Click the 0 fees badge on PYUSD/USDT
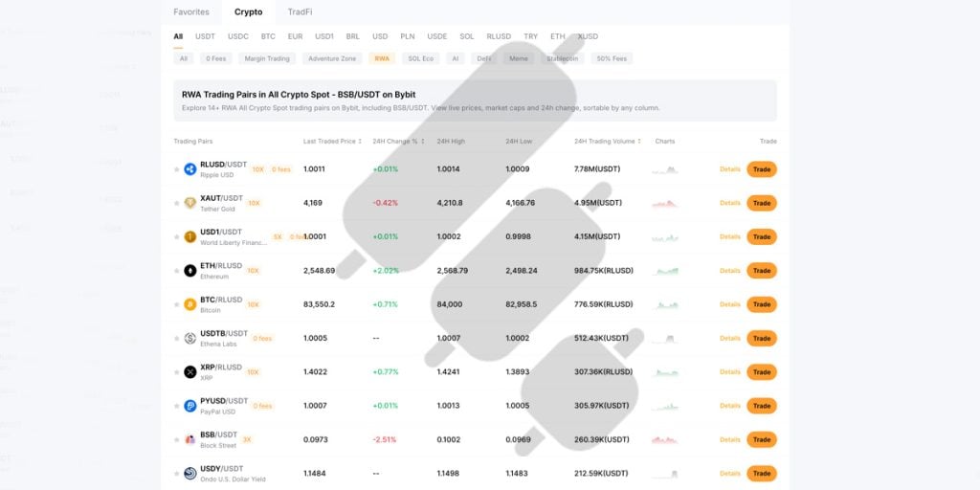This screenshot has height=490, width=980. click(x=262, y=406)
